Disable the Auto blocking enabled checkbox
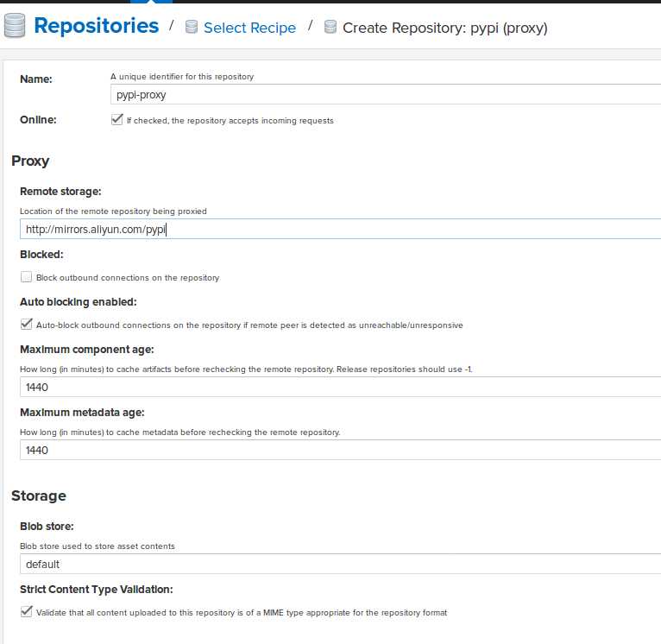The height and width of the screenshot is (644, 661). (27, 325)
